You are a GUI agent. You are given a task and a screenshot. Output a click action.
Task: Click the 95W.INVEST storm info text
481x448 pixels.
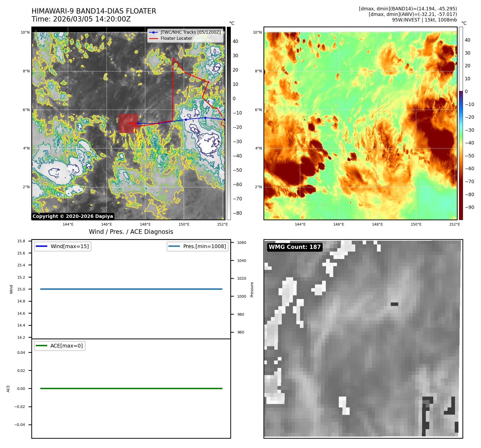[x=424, y=20]
